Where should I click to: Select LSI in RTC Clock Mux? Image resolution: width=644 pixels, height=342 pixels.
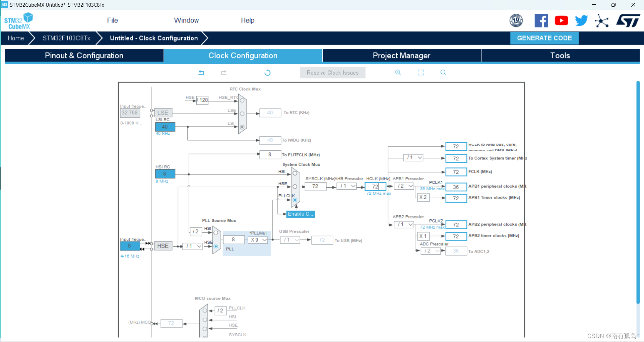point(242,127)
